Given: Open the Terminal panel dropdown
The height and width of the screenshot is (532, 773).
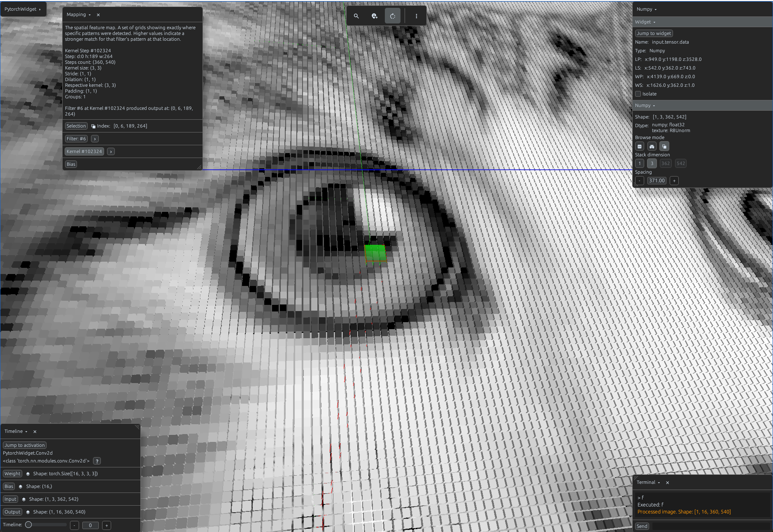Looking at the screenshot, I should (x=648, y=483).
